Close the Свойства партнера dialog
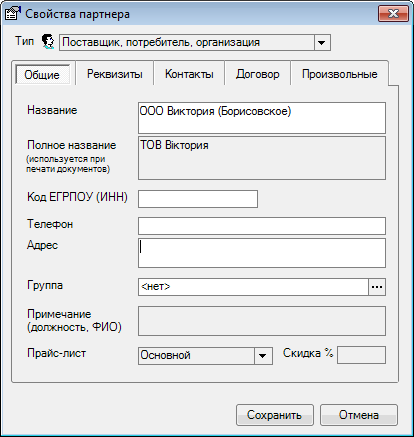The height and width of the screenshot is (437, 414). coord(393,14)
